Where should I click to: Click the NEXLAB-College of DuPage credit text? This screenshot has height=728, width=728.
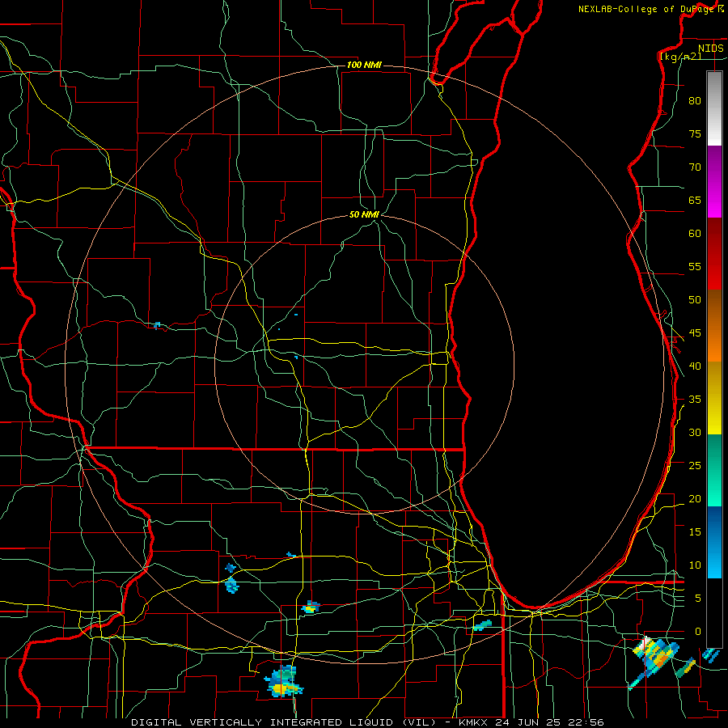coord(647,9)
